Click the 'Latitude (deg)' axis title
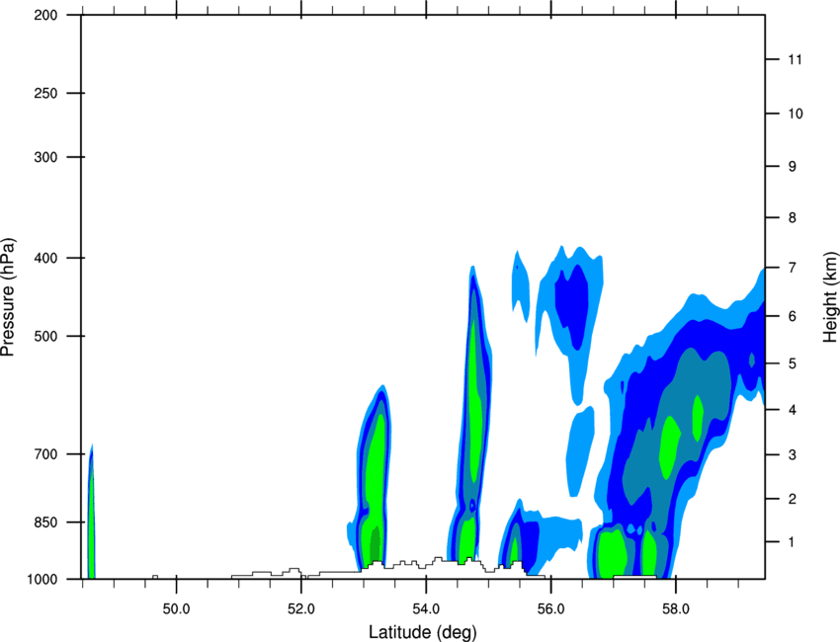 click(x=422, y=632)
